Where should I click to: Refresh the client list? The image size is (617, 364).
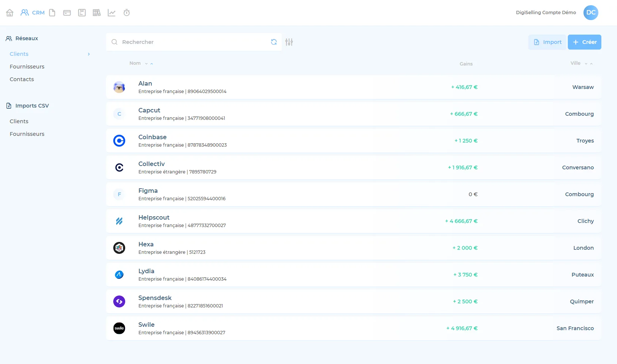point(274,42)
